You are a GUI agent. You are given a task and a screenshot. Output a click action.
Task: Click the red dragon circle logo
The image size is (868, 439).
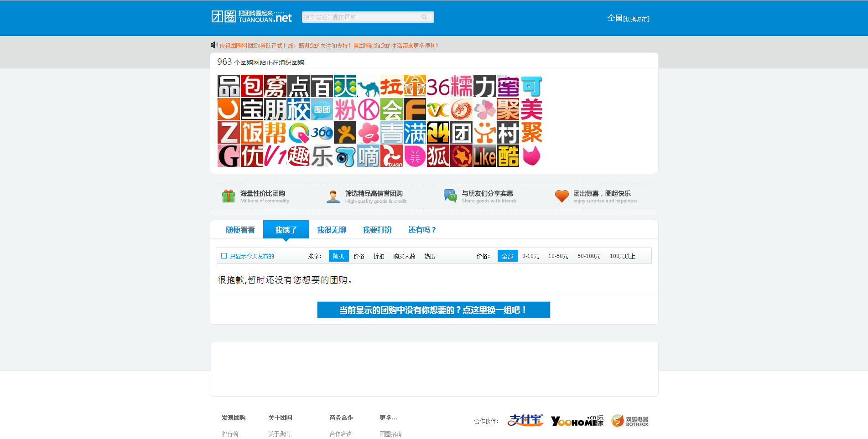(x=461, y=109)
